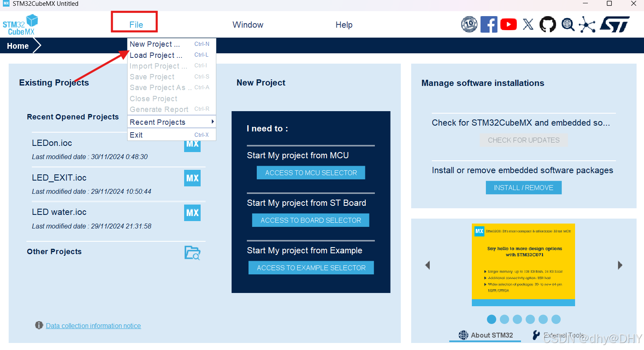Click ACCESS TO MCU SELECTOR button
Screen dimensions: 644x350
point(311,173)
